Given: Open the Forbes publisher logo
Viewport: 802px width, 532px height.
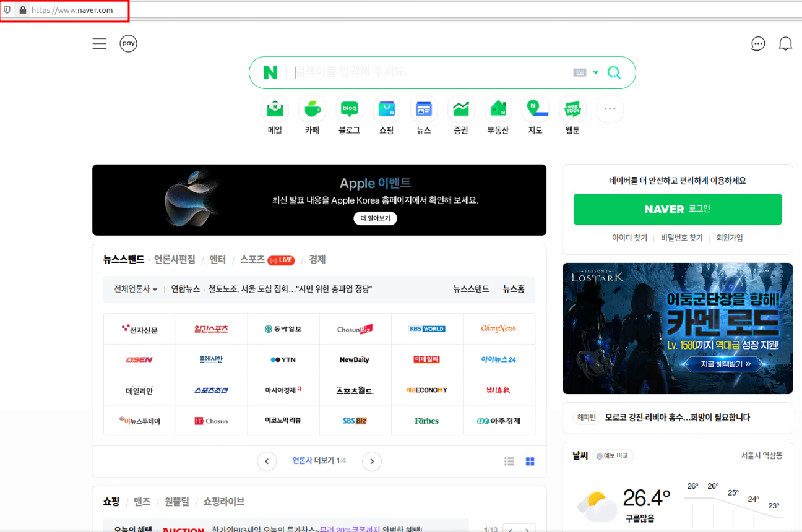Looking at the screenshot, I should (x=427, y=421).
